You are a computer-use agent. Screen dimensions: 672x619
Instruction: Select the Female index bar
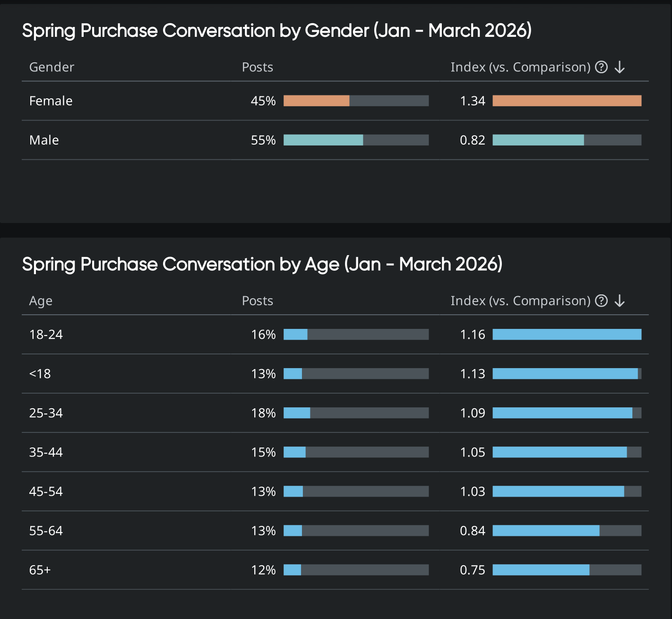(567, 101)
